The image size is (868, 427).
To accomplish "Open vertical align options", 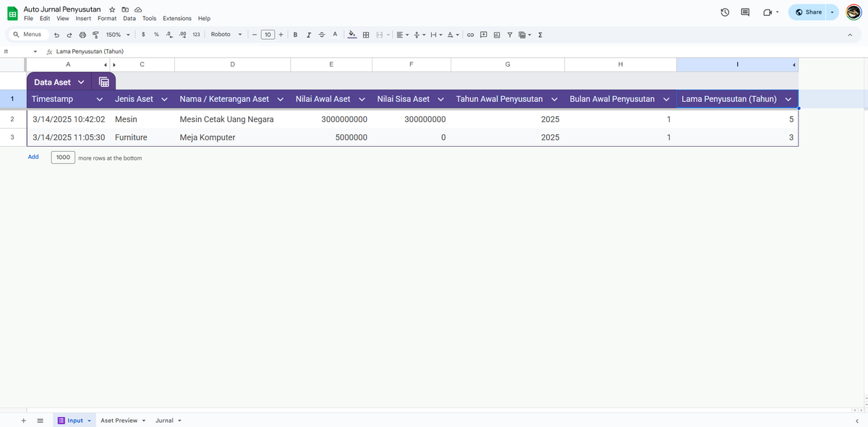I will pyautogui.click(x=419, y=35).
